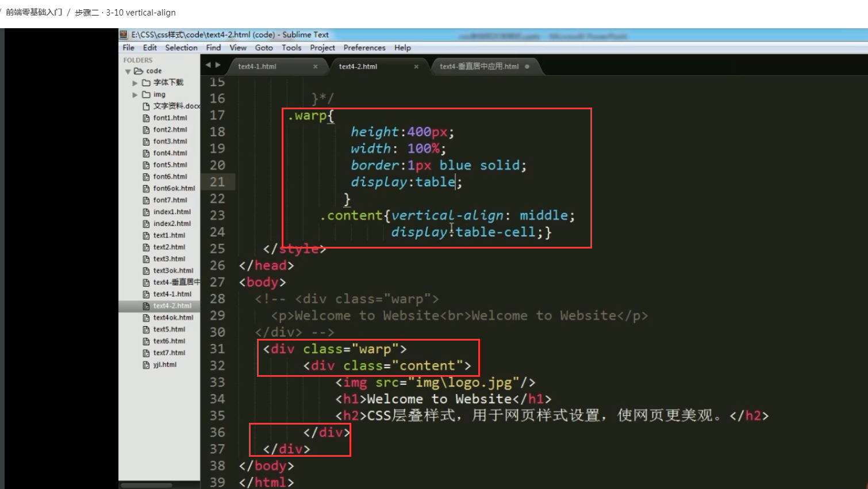
Task: Open the Edit menu
Action: [x=150, y=48]
